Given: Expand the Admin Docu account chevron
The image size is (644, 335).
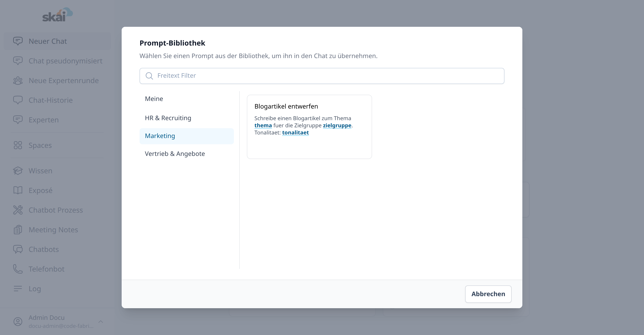Looking at the screenshot, I should [x=101, y=322].
